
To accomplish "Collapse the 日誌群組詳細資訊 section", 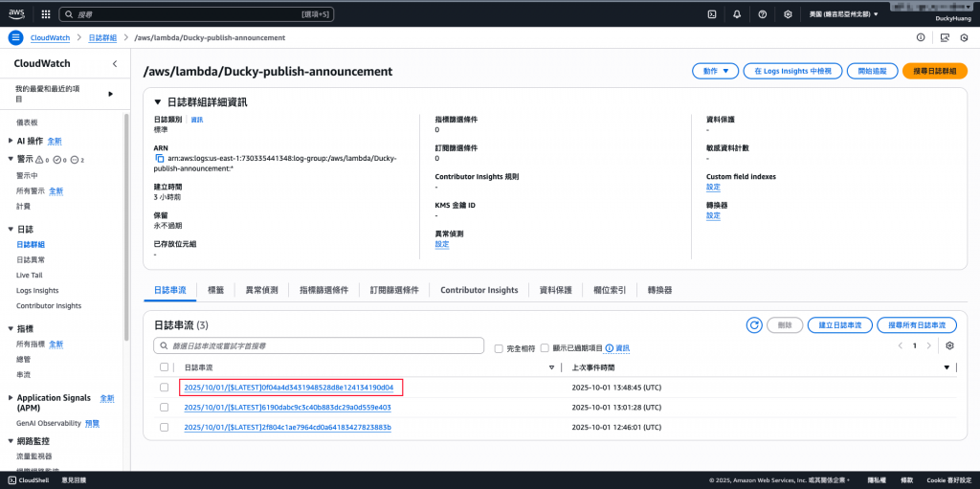I will [x=158, y=102].
